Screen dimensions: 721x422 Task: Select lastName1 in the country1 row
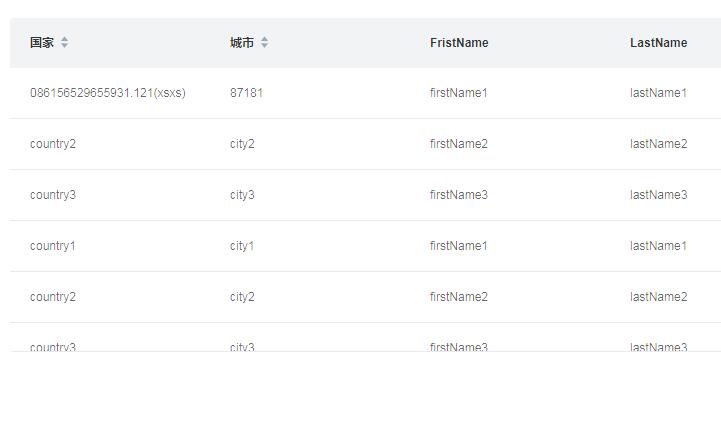658,246
